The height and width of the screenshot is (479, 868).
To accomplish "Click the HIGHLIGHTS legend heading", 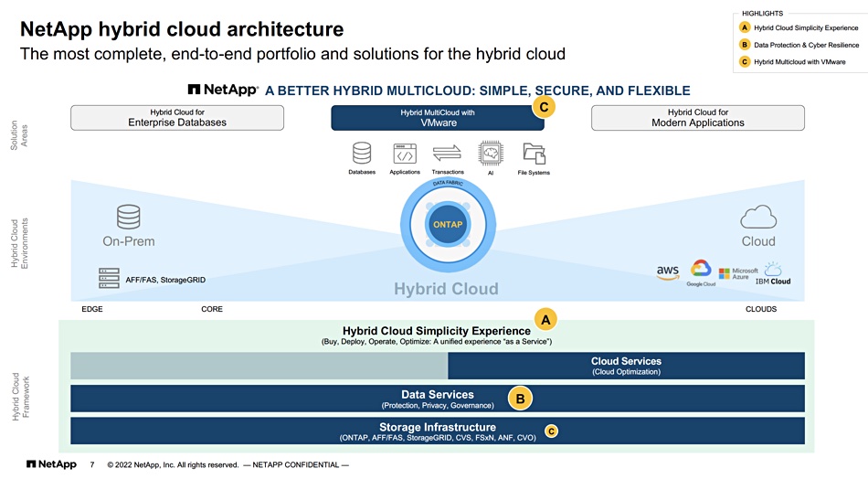I will click(762, 13).
